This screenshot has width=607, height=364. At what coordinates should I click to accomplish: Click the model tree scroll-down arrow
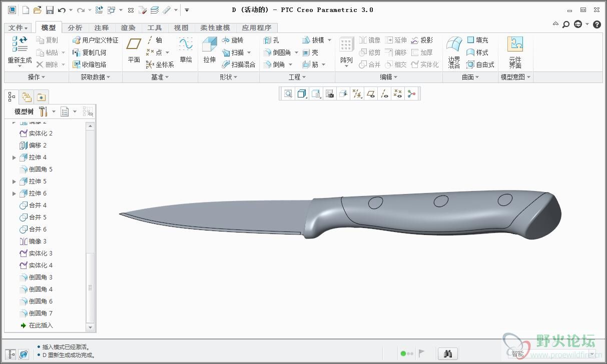click(x=90, y=327)
